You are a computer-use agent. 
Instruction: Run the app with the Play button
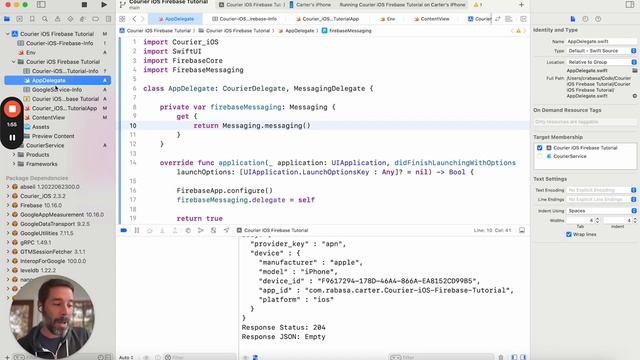(104, 5)
